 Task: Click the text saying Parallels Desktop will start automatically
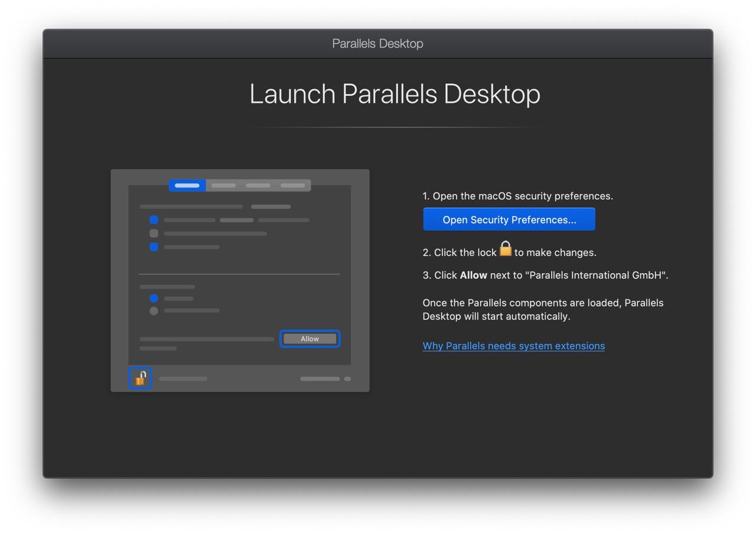click(543, 309)
